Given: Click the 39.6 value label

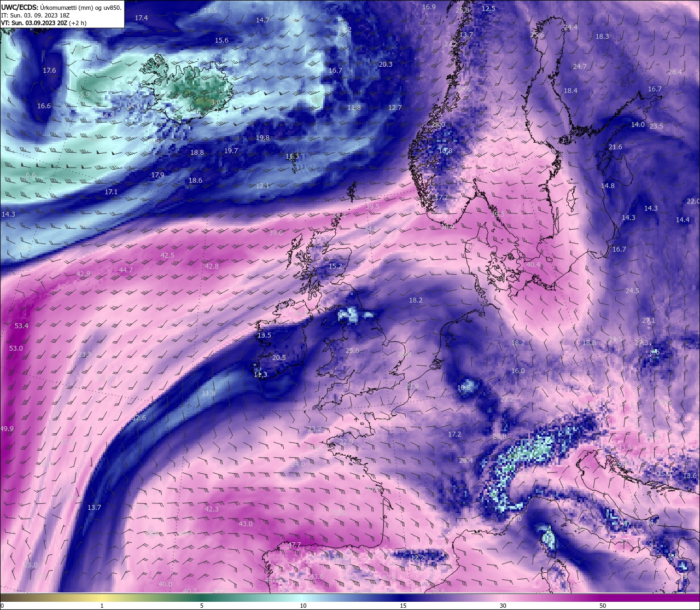Looking at the screenshot, I should [x=276, y=233].
